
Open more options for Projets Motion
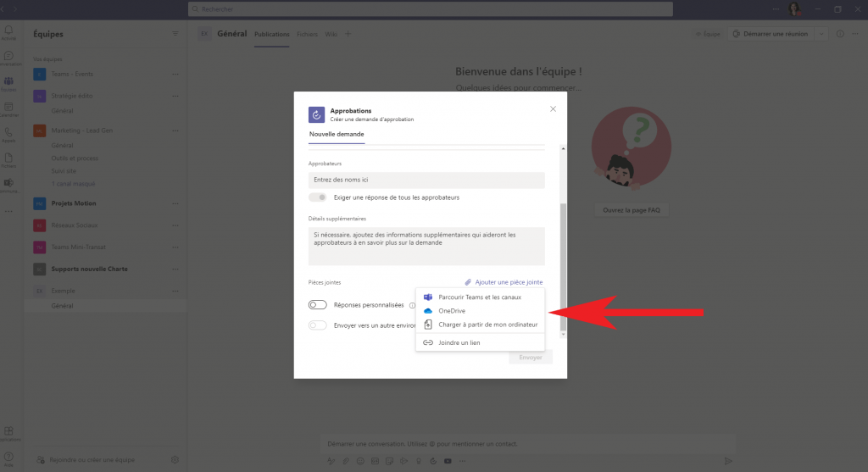coord(175,203)
